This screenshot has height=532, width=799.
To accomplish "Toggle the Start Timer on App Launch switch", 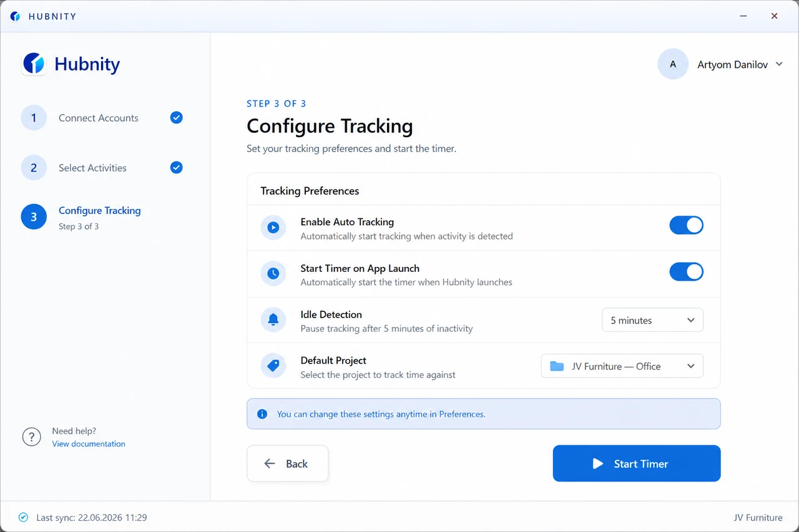I will (686, 272).
